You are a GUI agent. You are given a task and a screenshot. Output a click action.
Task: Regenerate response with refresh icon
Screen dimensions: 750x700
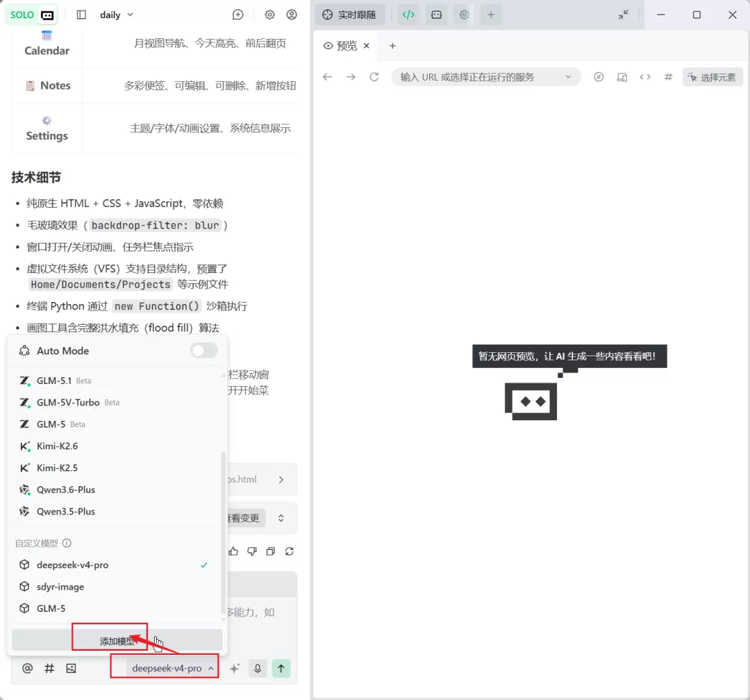click(290, 551)
